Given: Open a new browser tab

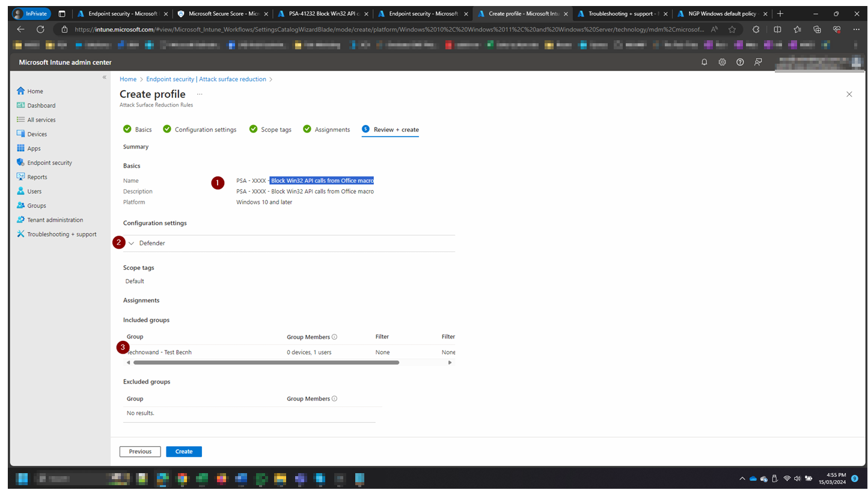Looking at the screenshot, I should pyautogui.click(x=780, y=13).
